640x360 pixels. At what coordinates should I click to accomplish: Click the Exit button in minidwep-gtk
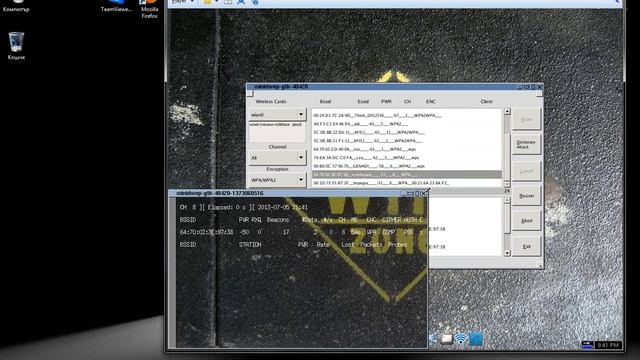(527, 247)
